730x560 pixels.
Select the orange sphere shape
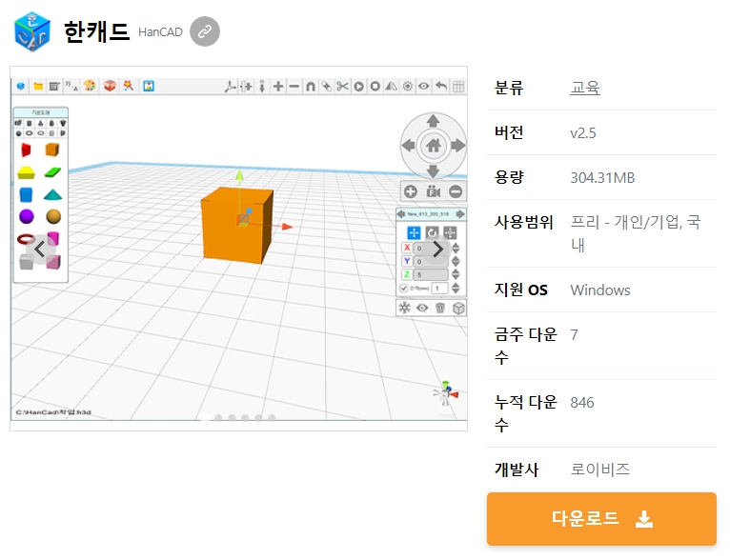pyautogui.click(x=53, y=216)
